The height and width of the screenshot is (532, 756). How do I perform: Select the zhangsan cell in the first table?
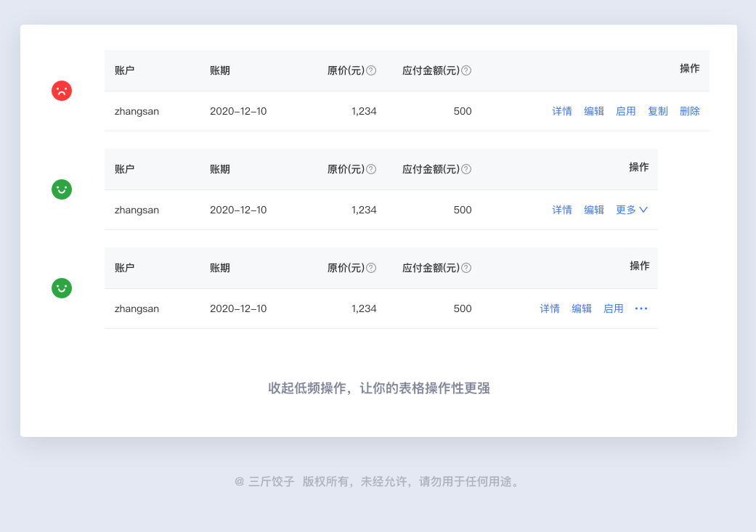(x=137, y=111)
